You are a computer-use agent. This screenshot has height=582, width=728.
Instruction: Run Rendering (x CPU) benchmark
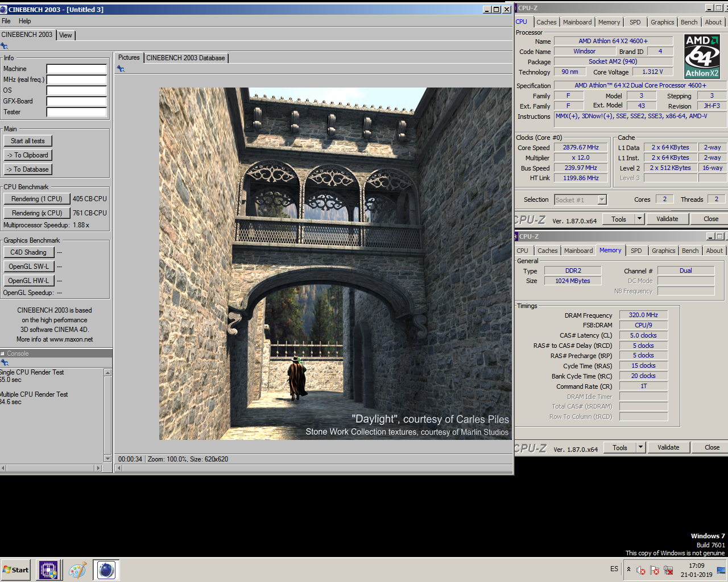[37, 213]
